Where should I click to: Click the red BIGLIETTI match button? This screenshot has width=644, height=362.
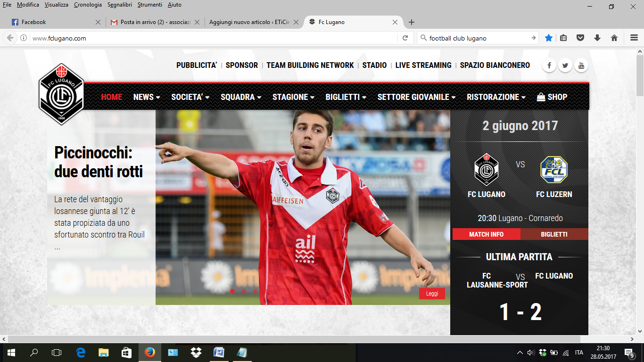[x=554, y=234]
